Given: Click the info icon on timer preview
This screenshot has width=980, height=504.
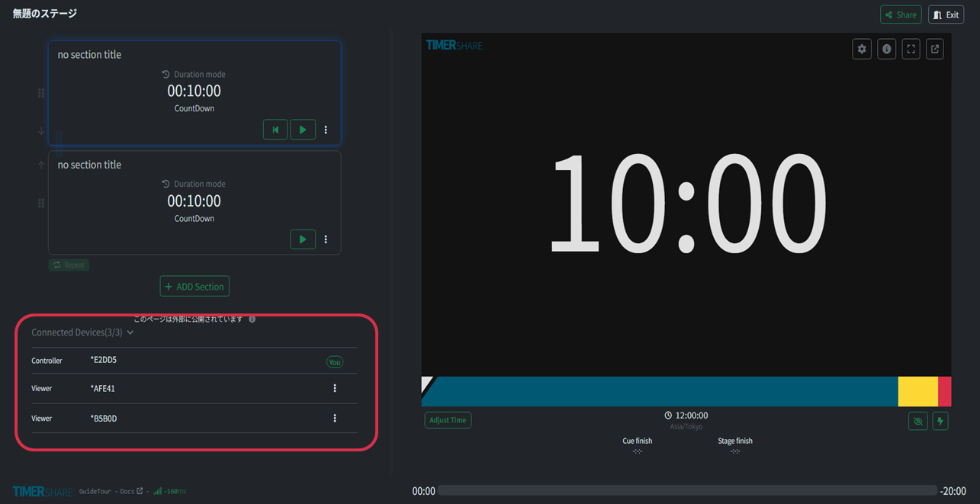Looking at the screenshot, I should pyautogui.click(x=886, y=50).
